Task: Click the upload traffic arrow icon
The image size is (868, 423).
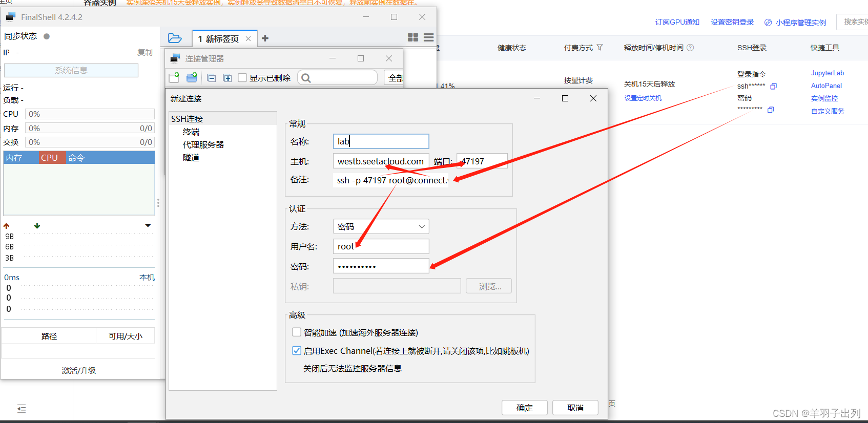Action: click(x=7, y=226)
